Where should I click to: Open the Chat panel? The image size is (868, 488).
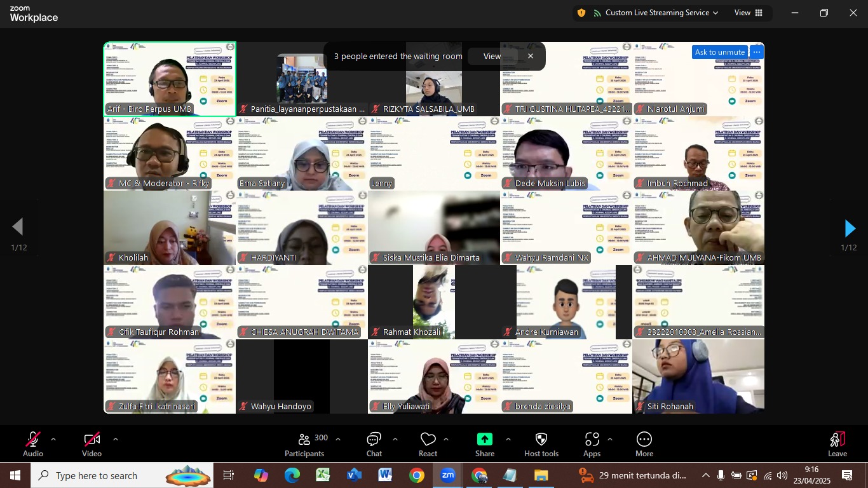click(x=374, y=440)
